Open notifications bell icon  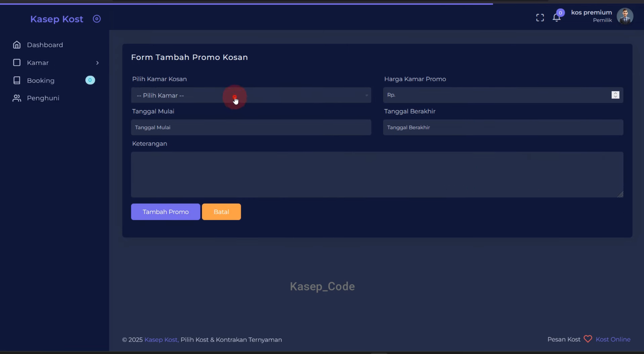[x=556, y=18]
